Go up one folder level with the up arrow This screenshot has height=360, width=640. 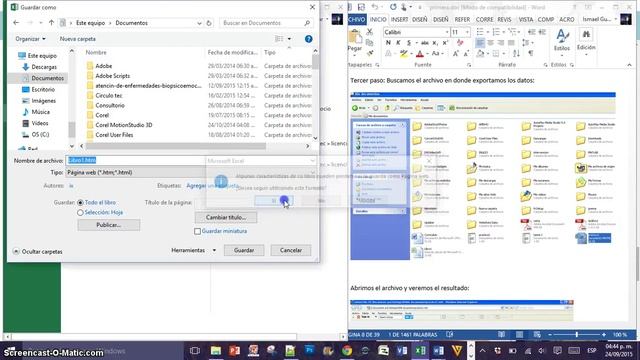pyautogui.click(x=51, y=23)
